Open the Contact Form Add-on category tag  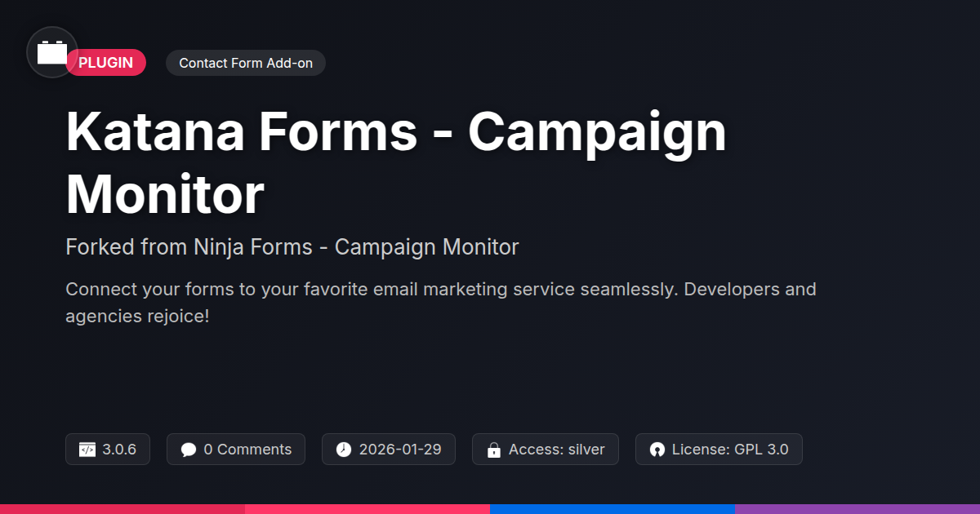tap(246, 63)
